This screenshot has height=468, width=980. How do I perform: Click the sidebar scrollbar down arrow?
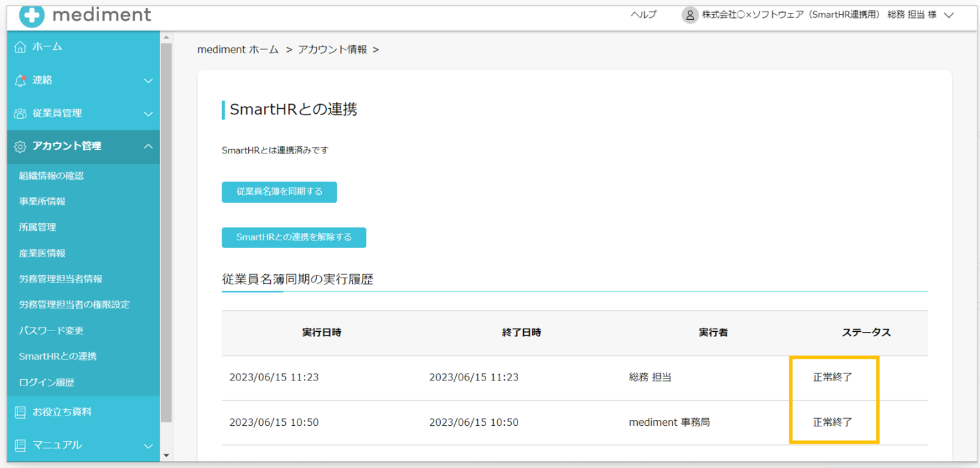click(166, 455)
